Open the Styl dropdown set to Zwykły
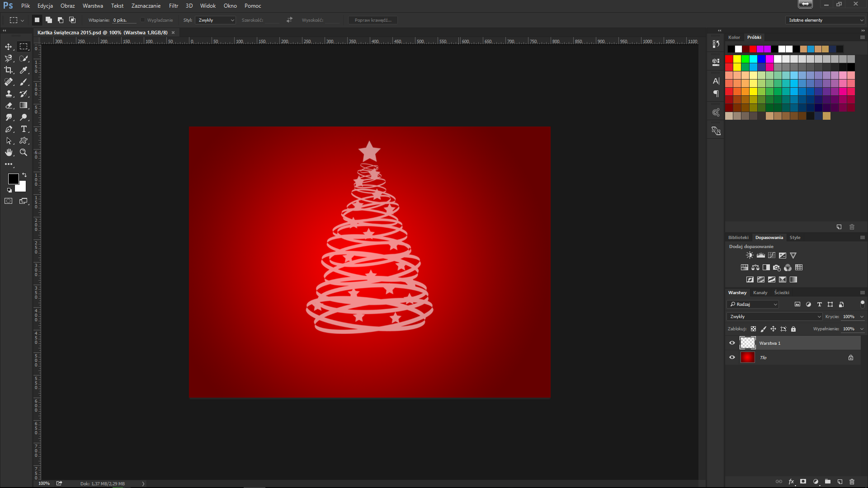 (x=216, y=20)
